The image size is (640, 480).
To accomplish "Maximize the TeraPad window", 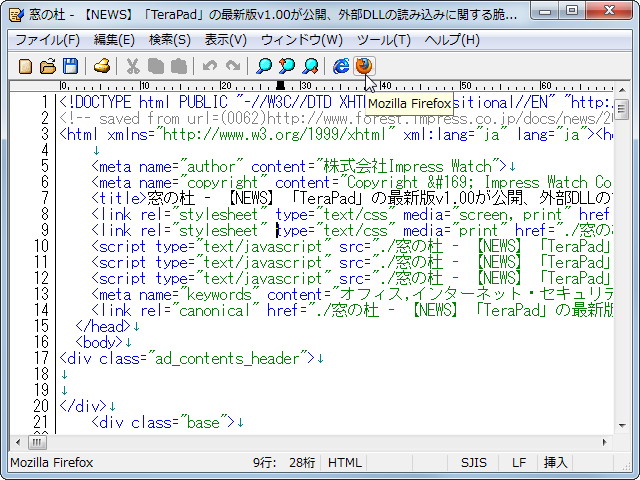I will coord(572,11).
